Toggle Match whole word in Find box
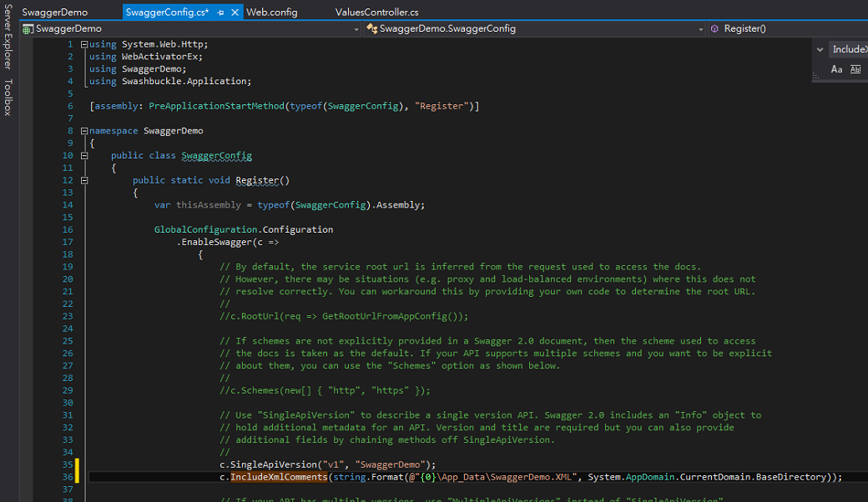 pyautogui.click(x=855, y=69)
